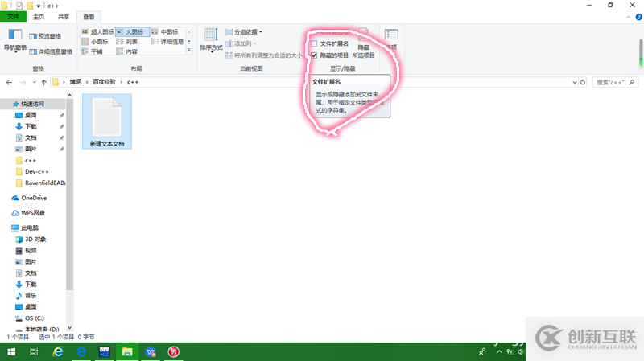
Task: Open 3D 对象 in the sidebar
Action: (35, 239)
